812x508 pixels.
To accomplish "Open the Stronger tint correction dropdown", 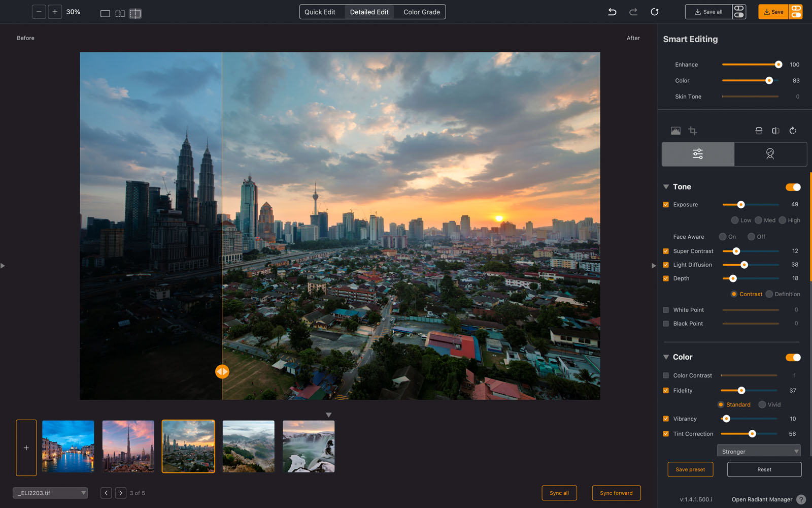I will pos(758,451).
